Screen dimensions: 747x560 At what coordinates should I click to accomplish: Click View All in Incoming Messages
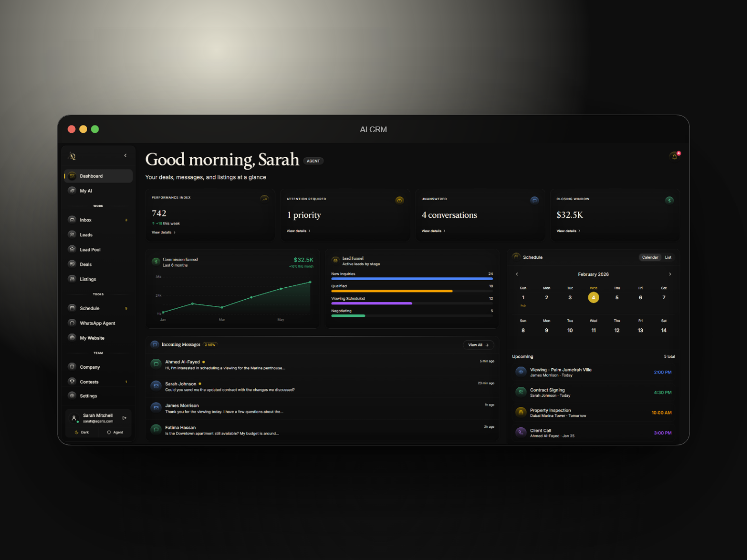tap(478, 345)
